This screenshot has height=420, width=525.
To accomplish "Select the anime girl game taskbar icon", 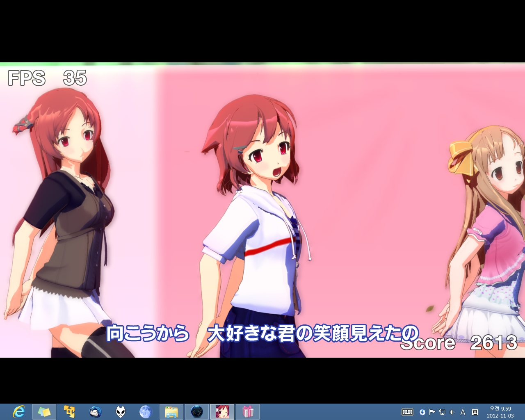I will pyautogui.click(x=222, y=411).
